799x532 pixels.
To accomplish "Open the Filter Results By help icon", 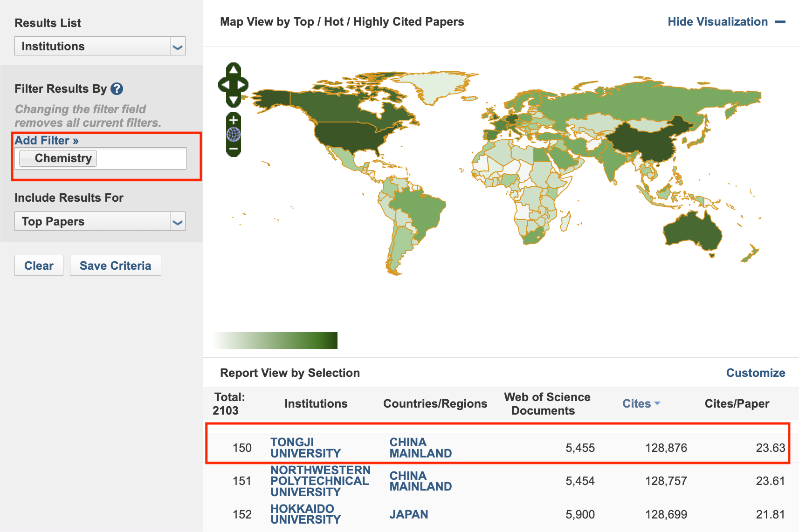I will tap(117, 89).
